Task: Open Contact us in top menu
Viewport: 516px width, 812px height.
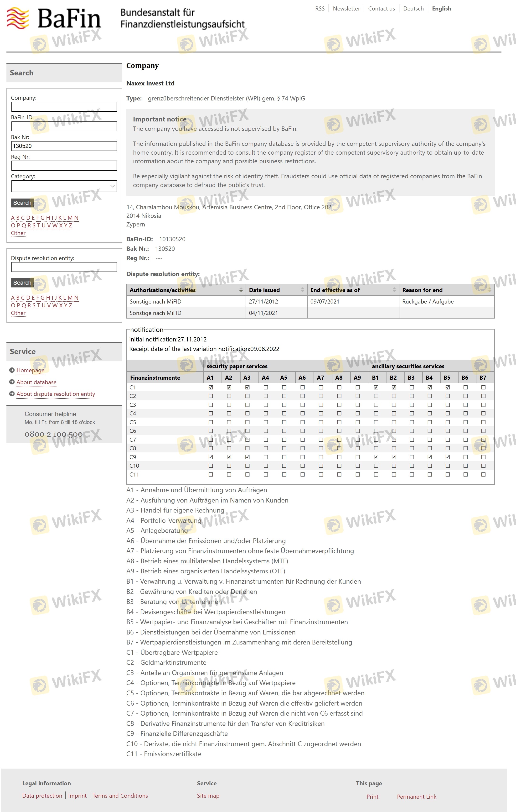Action: [381, 8]
